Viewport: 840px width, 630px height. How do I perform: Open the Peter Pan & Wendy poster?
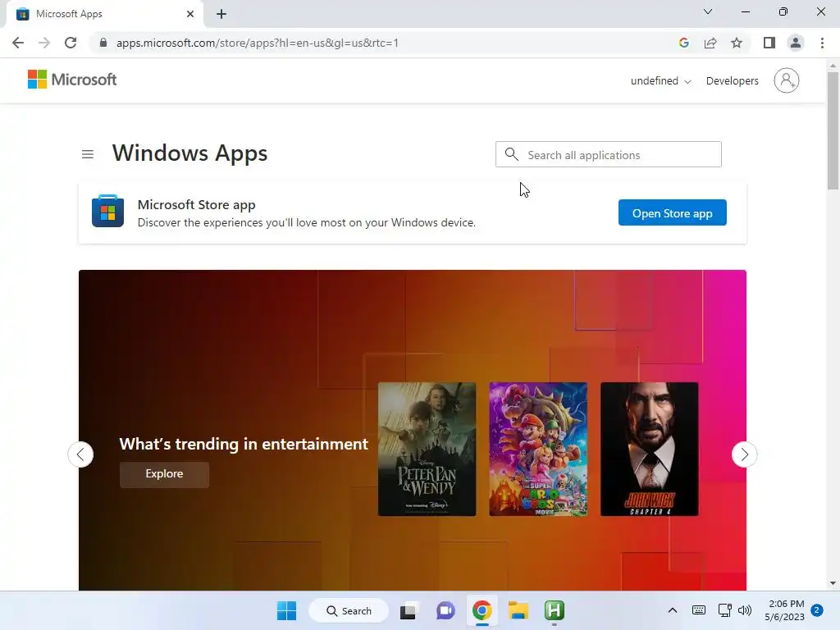click(x=427, y=449)
